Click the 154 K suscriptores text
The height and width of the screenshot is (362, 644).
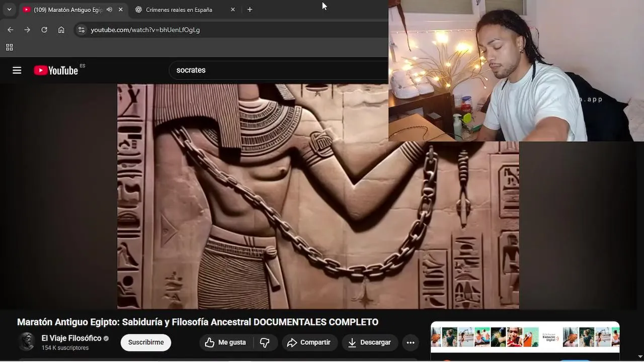click(65, 348)
